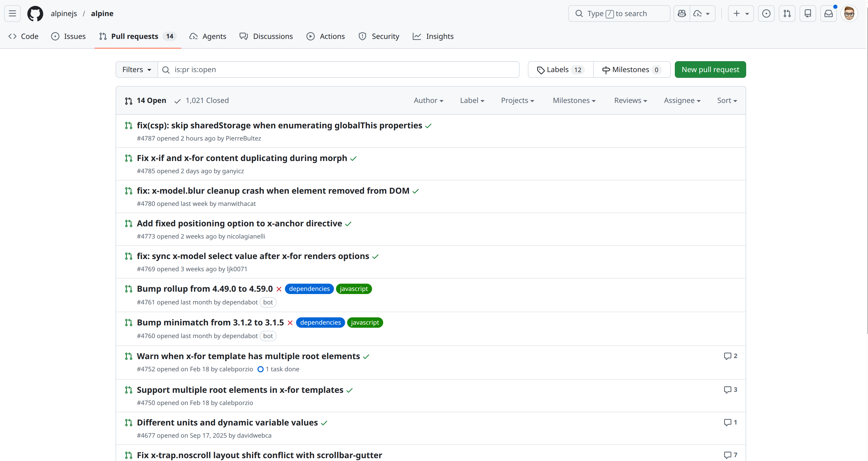Click the New pull request button
The image size is (868, 461).
tap(710, 69)
